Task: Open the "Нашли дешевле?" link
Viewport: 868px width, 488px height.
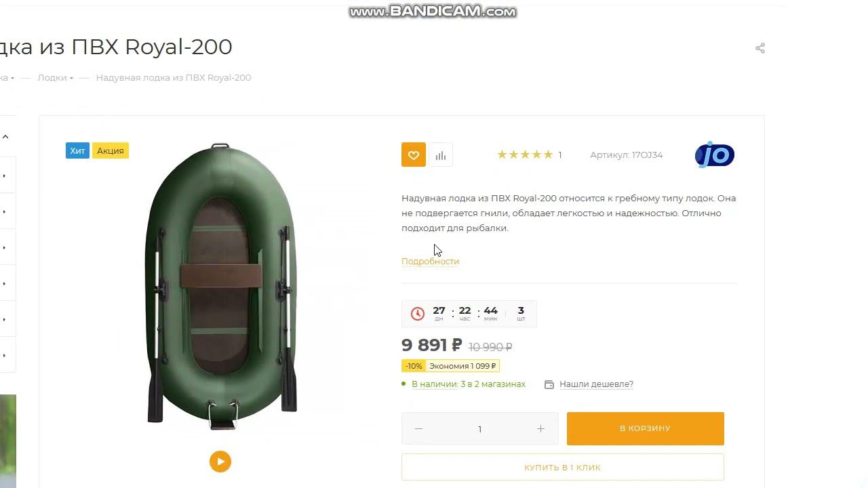Action: [596, 384]
